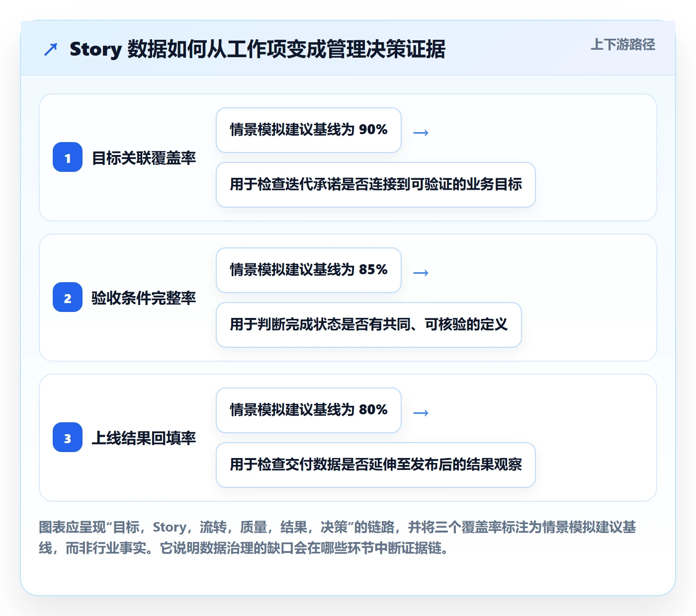Click '用于检查交付数据是否延伸至发布后的结果观察' box

point(376,465)
